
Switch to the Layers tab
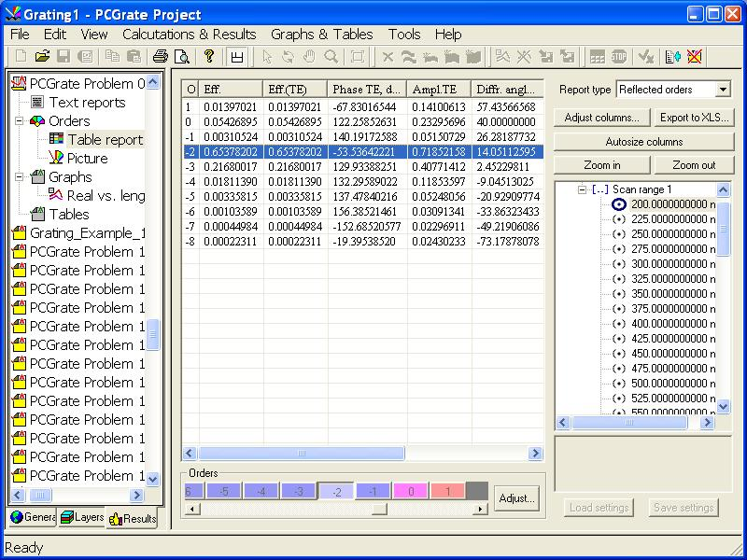pyautogui.click(x=82, y=517)
